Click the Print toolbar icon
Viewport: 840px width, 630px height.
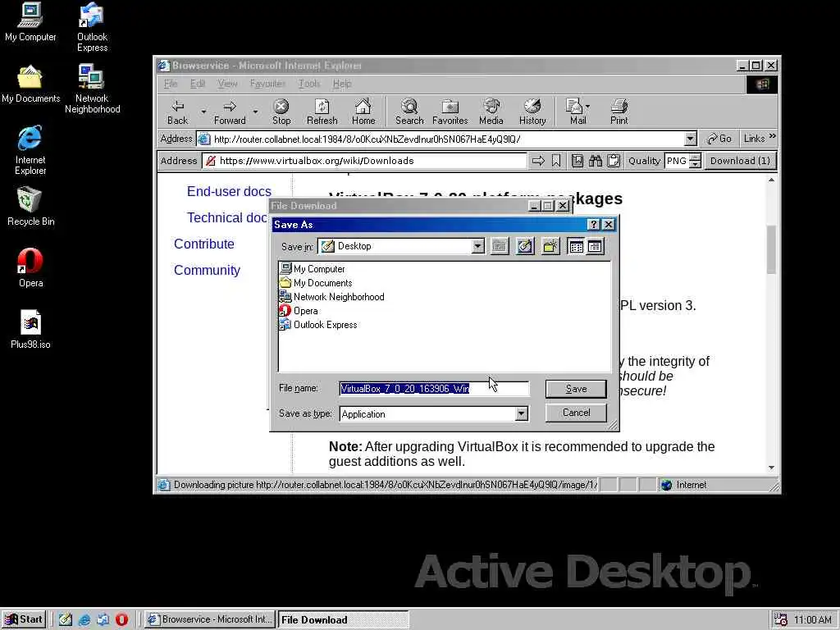coord(619,112)
